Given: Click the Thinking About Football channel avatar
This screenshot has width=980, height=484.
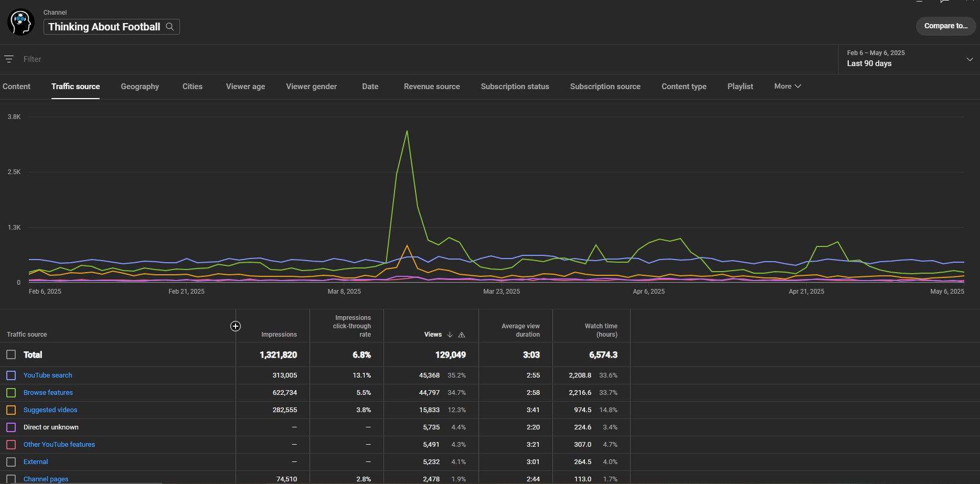Looking at the screenshot, I should tap(21, 22).
